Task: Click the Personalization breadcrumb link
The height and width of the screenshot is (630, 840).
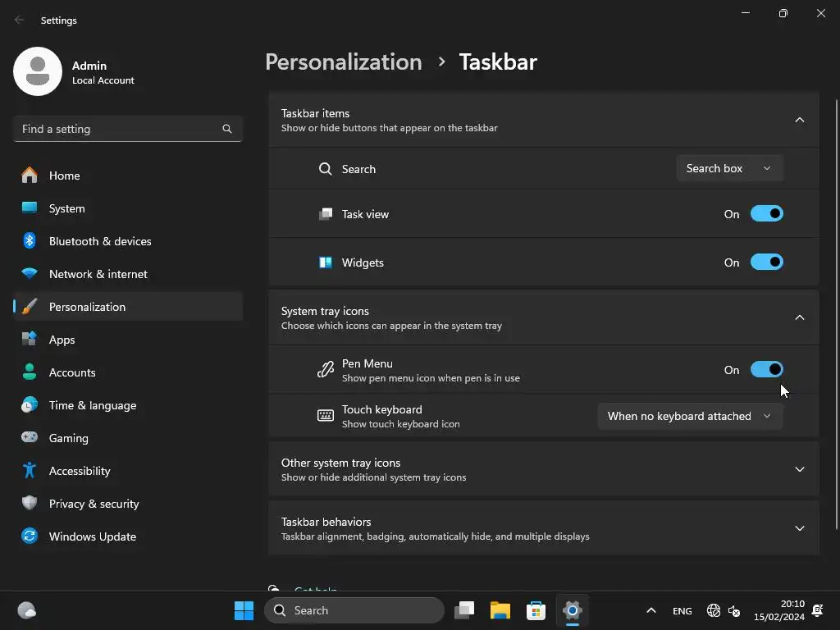Action: (344, 62)
